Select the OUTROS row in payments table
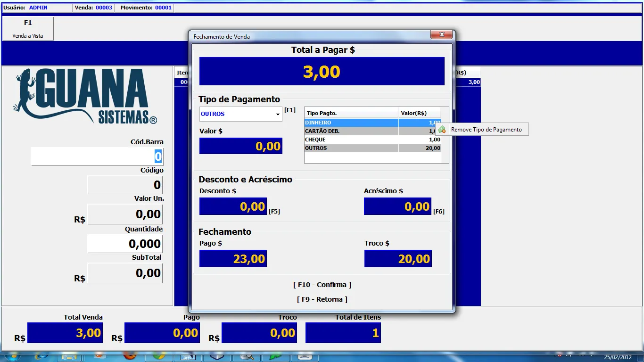Viewport: 644px width, 362px height. [x=372, y=148]
